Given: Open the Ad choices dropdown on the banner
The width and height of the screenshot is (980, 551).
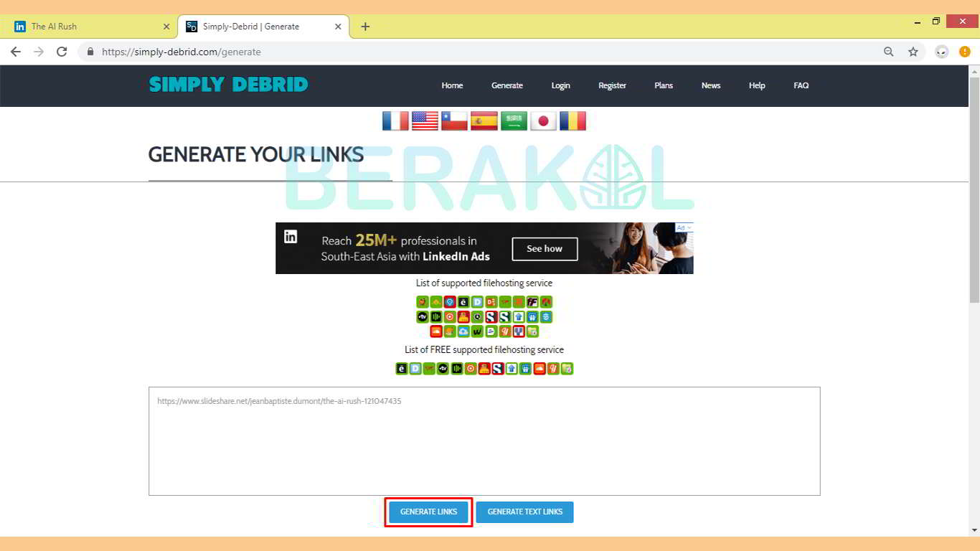Looking at the screenshot, I should pos(683,227).
